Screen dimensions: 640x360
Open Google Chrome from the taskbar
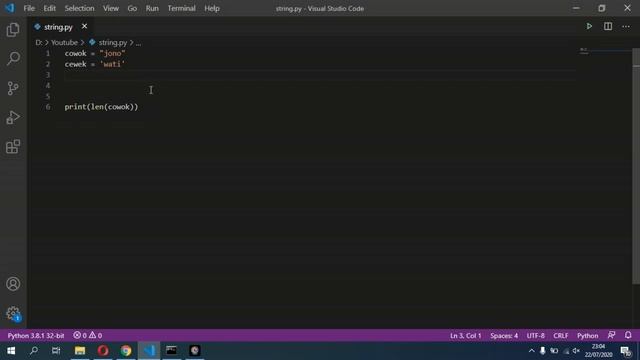(x=126, y=351)
